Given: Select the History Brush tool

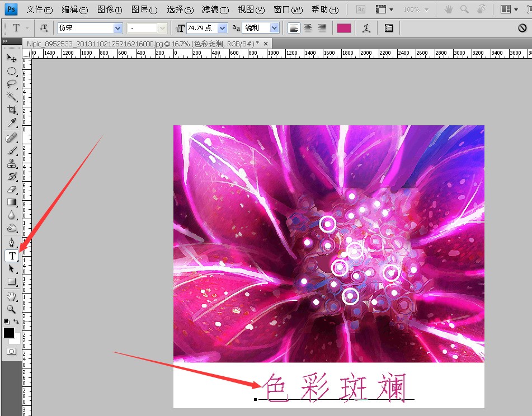Looking at the screenshot, I should (12, 177).
